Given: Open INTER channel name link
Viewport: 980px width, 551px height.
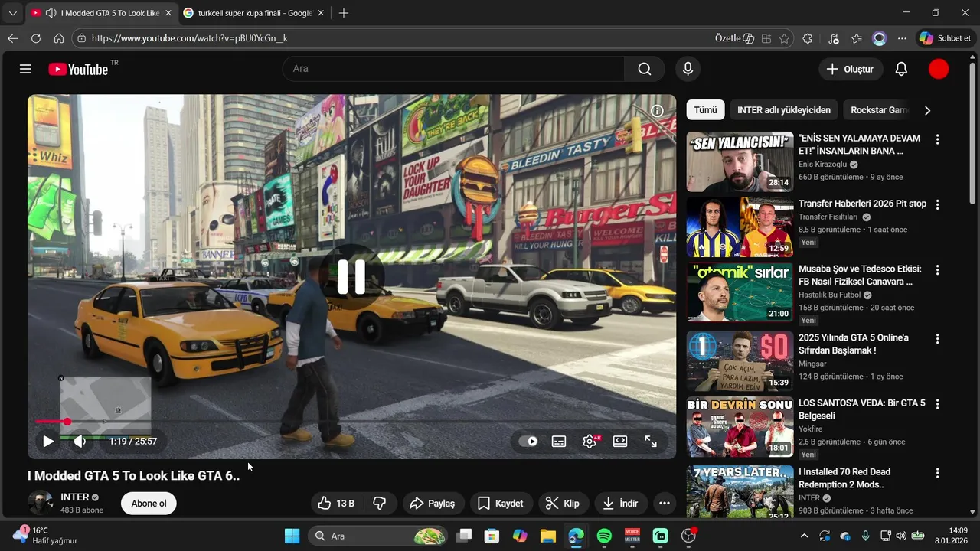Looking at the screenshot, I should click(x=75, y=497).
